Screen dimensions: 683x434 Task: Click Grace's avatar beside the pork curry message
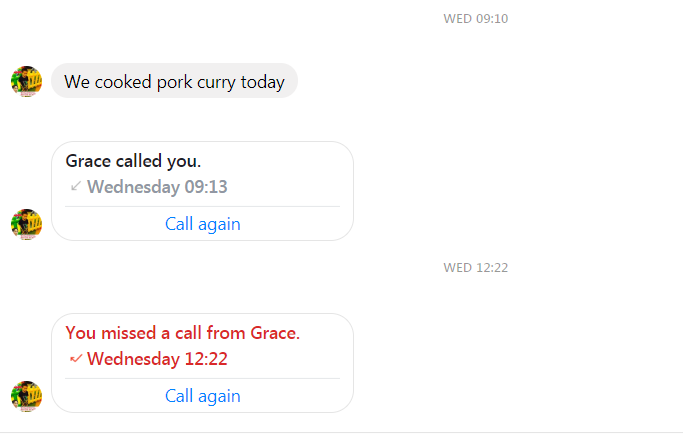point(27,81)
